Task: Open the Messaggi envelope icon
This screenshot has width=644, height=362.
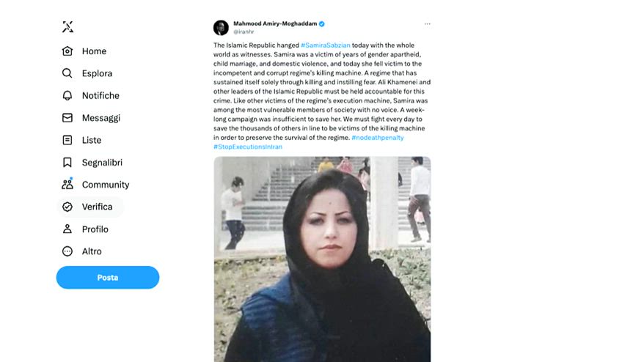Action: [x=67, y=118]
